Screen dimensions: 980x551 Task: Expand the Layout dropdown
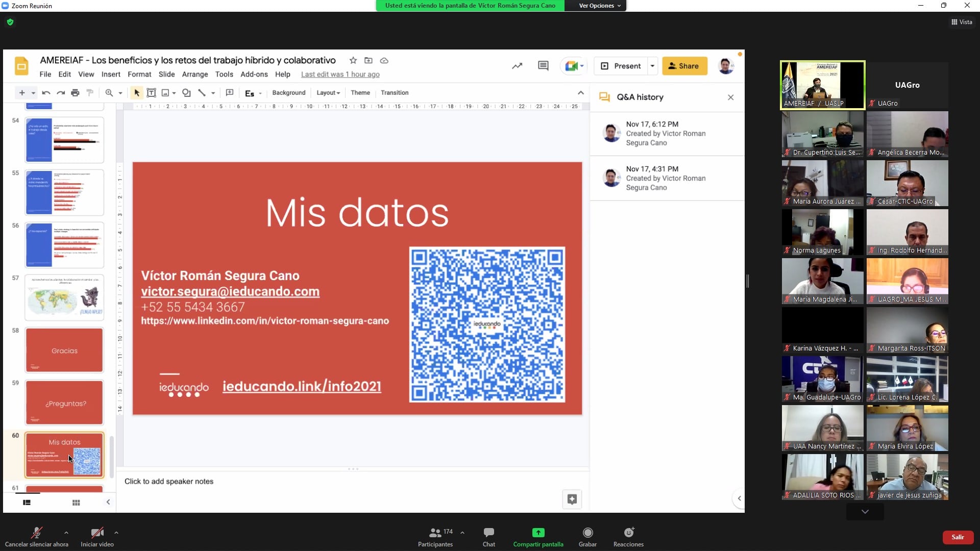pyautogui.click(x=328, y=93)
